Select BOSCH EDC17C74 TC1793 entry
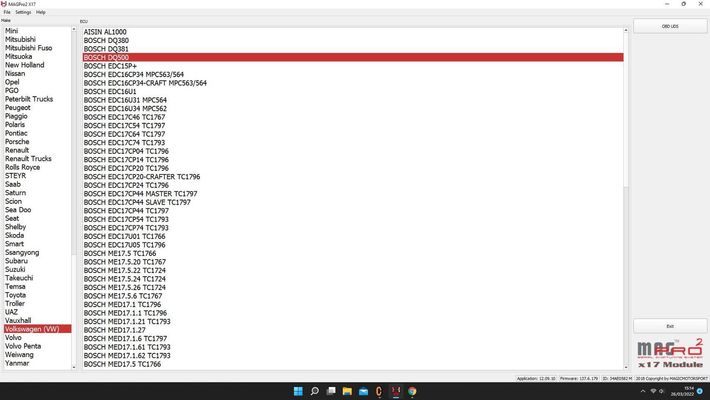This screenshot has width=710, height=400. point(353,143)
